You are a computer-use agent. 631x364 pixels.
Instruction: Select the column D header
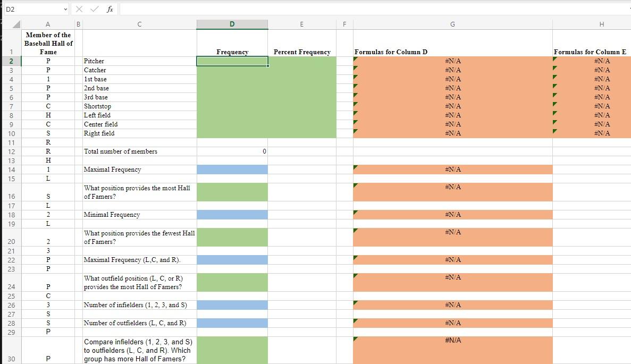click(232, 24)
